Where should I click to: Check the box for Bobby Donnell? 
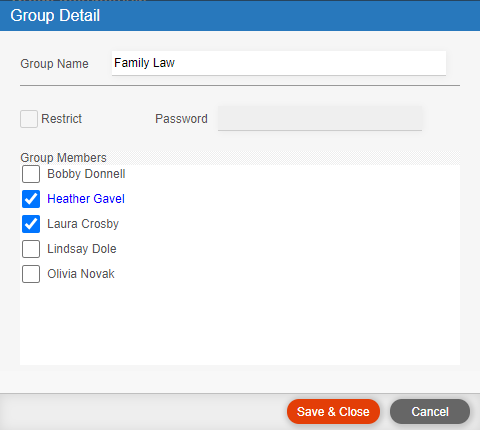[31, 174]
